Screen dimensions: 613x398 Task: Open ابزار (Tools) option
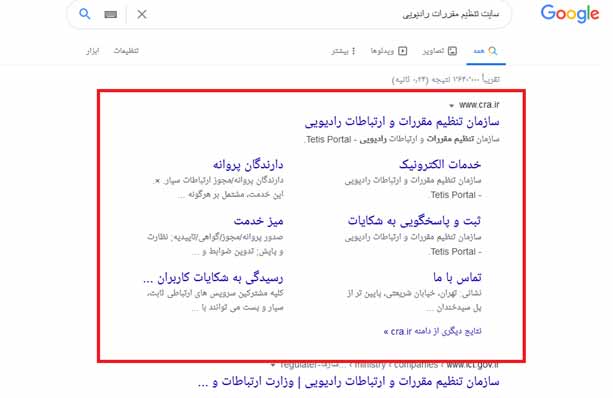pos(93,51)
